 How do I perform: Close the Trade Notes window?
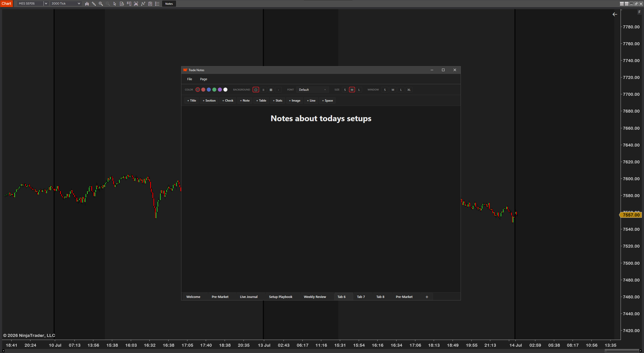click(x=455, y=70)
